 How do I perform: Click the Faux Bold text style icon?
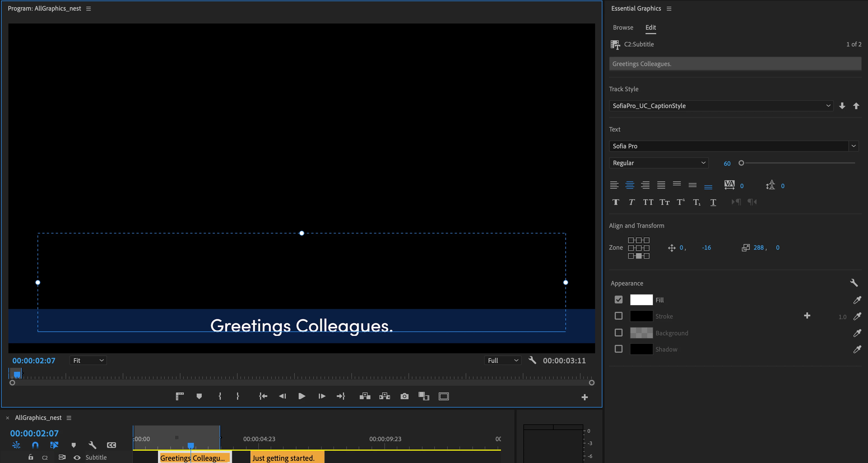click(616, 202)
